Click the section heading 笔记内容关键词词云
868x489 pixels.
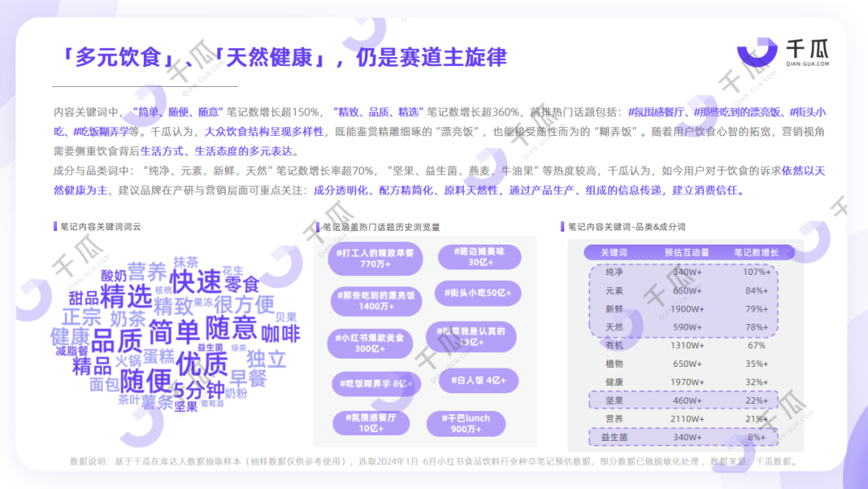coord(100,227)
